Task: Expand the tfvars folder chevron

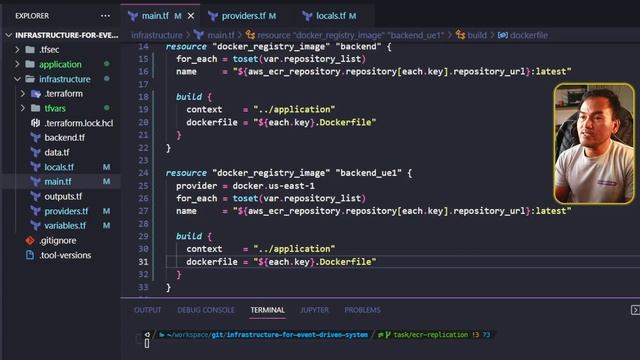Action: [23, 108]
